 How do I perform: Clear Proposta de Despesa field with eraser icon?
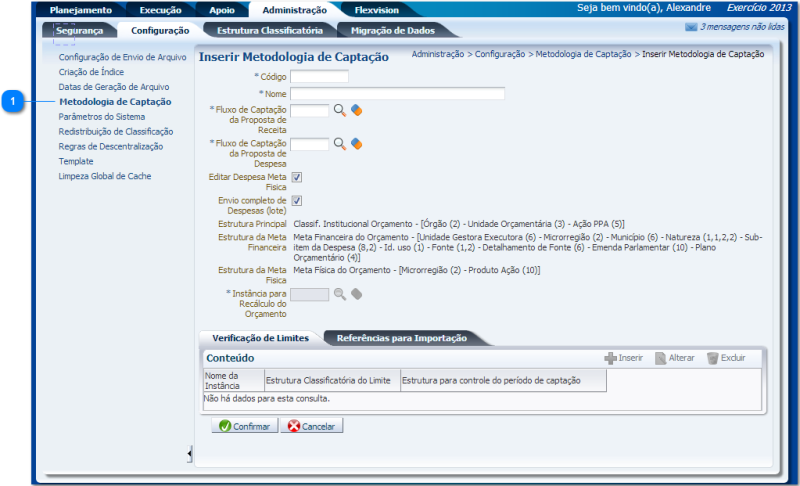(x=356, y=144)
